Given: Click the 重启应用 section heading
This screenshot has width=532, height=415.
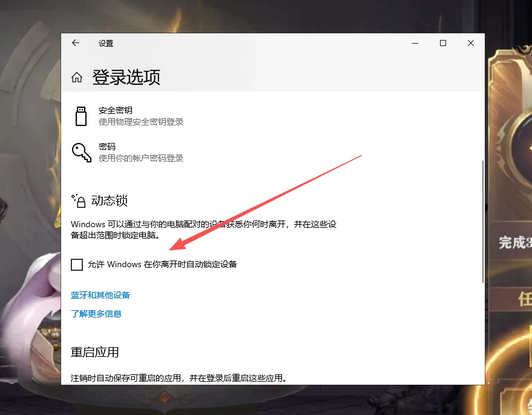Looking at the screenshot, I should [94, 352].
